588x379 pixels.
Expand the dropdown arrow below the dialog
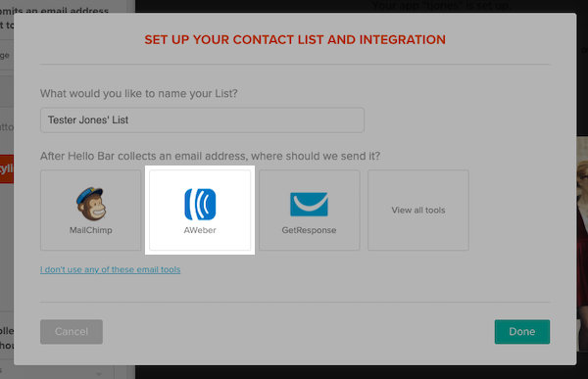pyautogui.click(x=99, y=374)
